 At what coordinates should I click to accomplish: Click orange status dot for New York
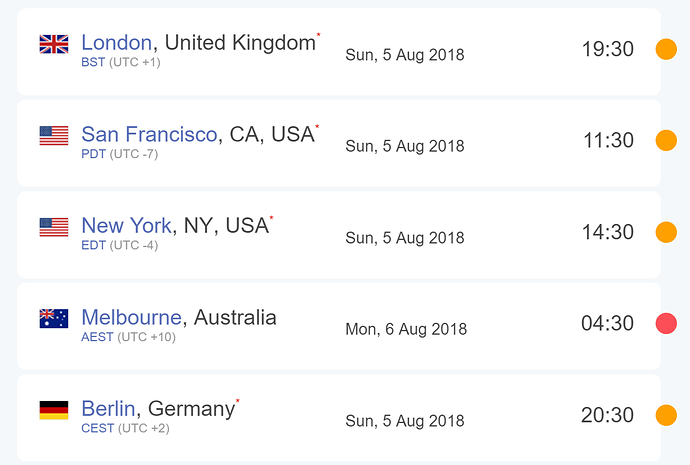pos(666,233)
